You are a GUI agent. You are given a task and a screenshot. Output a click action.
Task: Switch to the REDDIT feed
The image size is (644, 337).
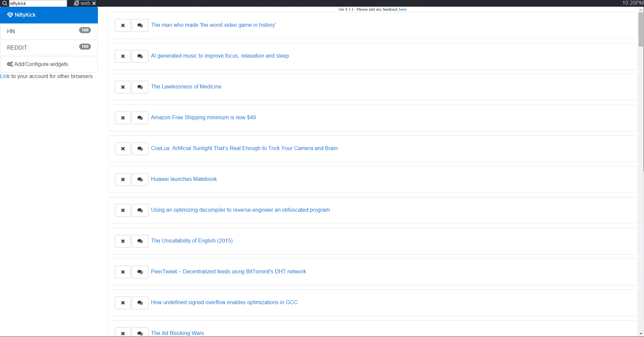[49, 48]
